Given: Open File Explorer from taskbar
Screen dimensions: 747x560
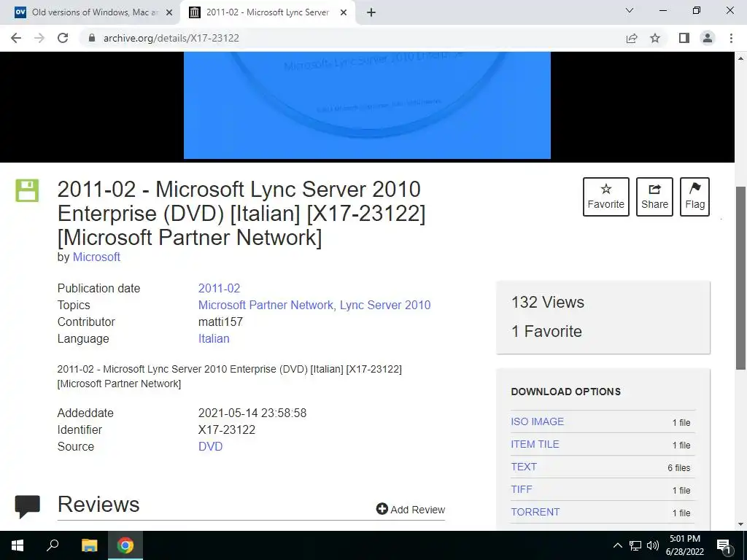Looking at the screenshot, I should pos(89,545).
